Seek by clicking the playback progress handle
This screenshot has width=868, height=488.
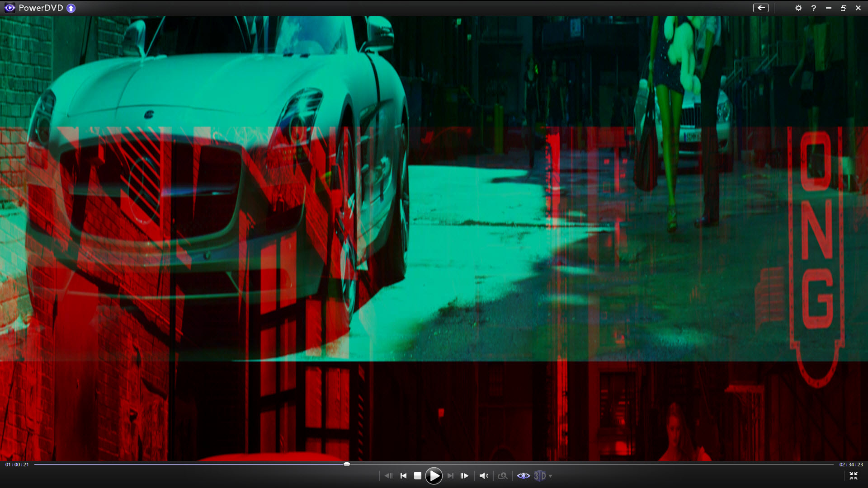point(346,464)
